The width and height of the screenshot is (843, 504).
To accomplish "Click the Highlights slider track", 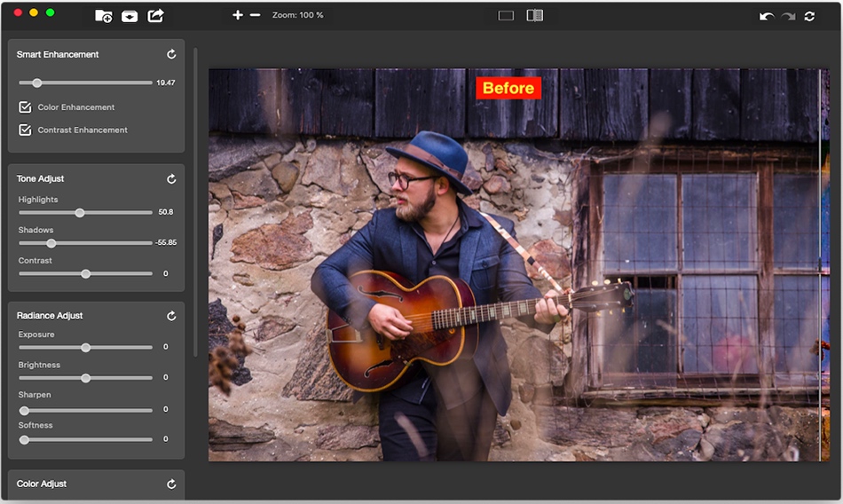I will (x=85, y=213).
